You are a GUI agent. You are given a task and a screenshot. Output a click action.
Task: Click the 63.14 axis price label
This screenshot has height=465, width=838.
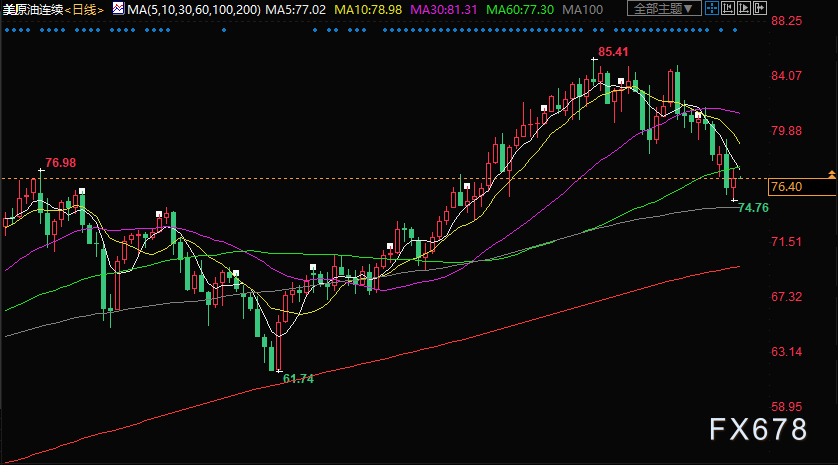coord(786,352)
